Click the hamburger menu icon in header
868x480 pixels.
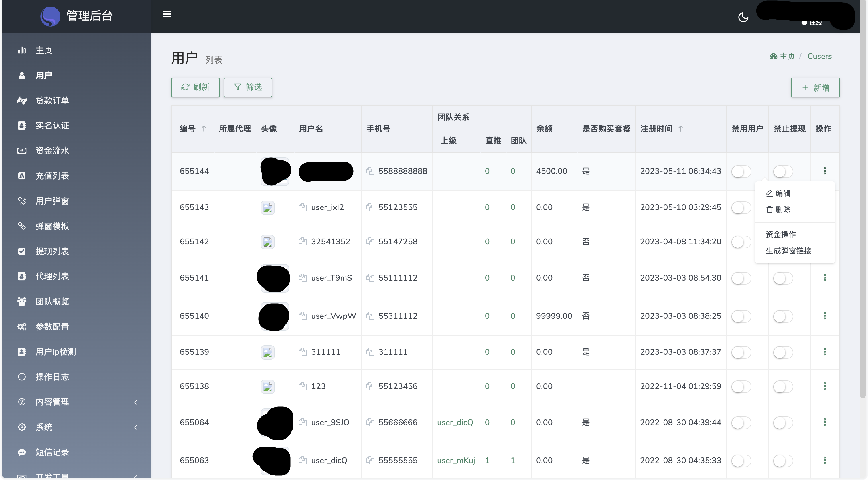167,14
